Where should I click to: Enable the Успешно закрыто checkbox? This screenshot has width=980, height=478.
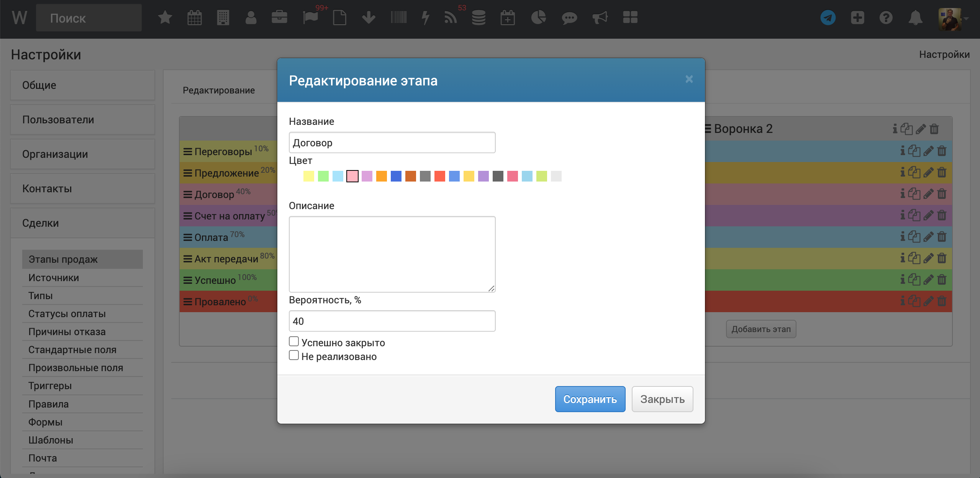pyautogui.click(x=294, y=341)
